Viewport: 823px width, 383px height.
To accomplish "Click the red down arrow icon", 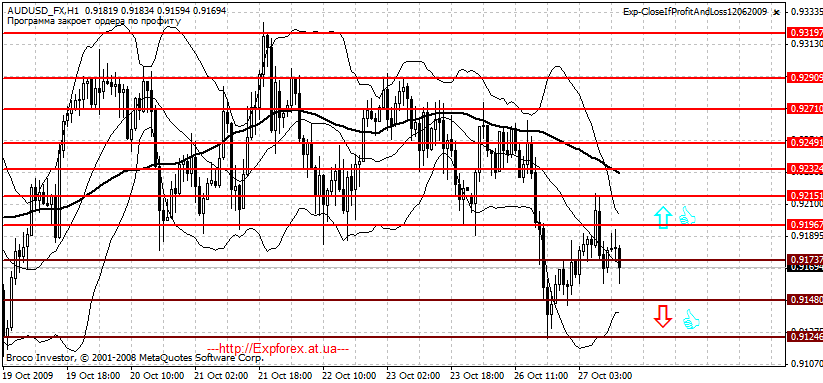I will (x=662, y=316).
